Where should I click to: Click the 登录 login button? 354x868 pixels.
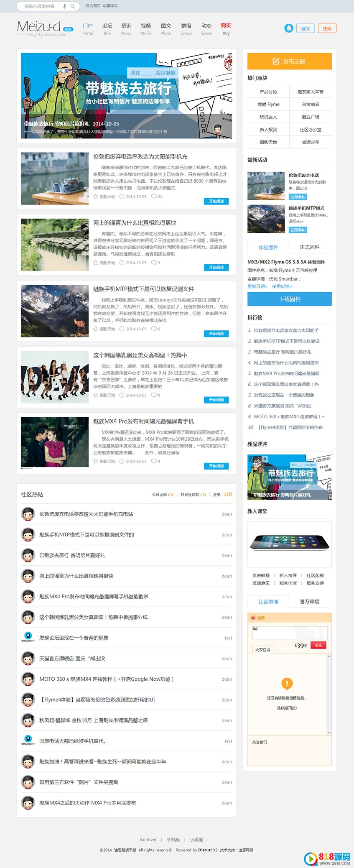click(x=306, y=28)
